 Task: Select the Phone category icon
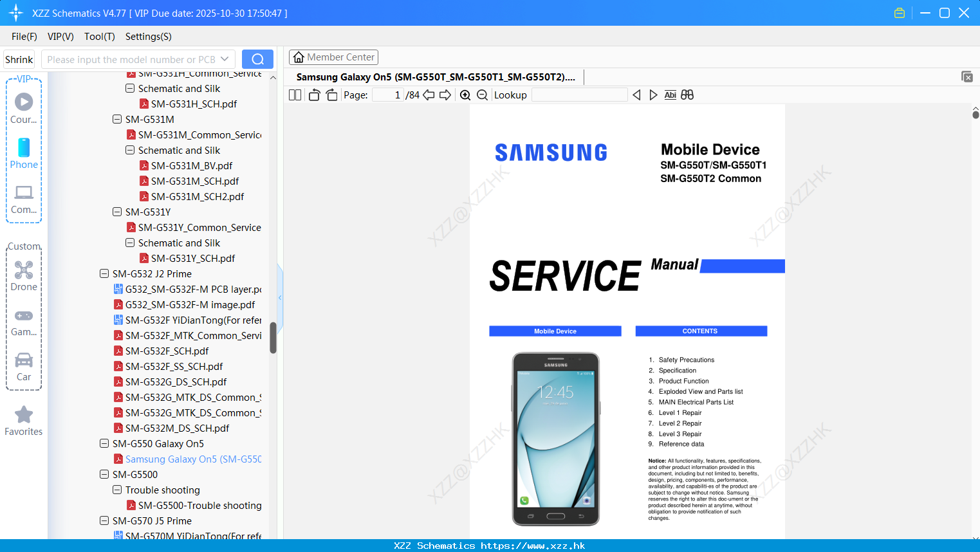24,147
